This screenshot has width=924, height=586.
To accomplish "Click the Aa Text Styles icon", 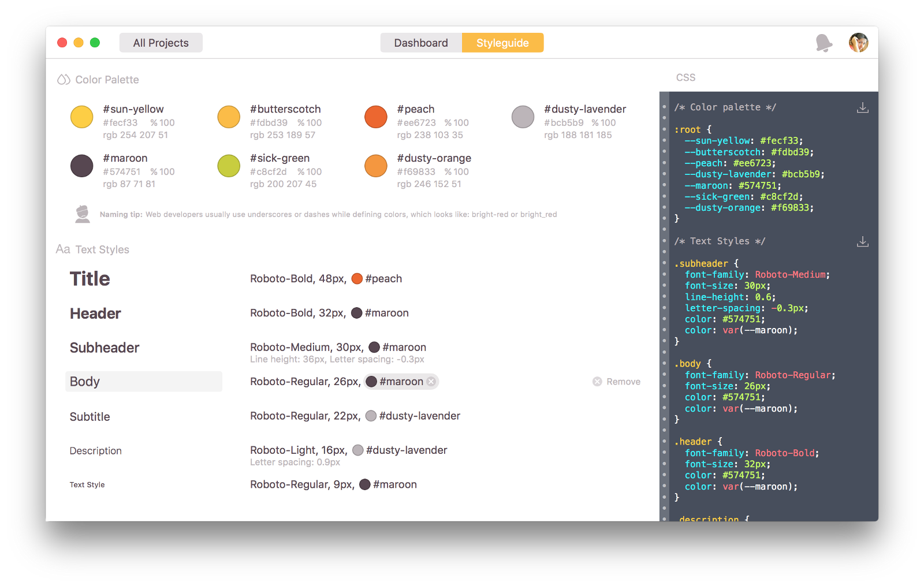I will tap(62, 249).
